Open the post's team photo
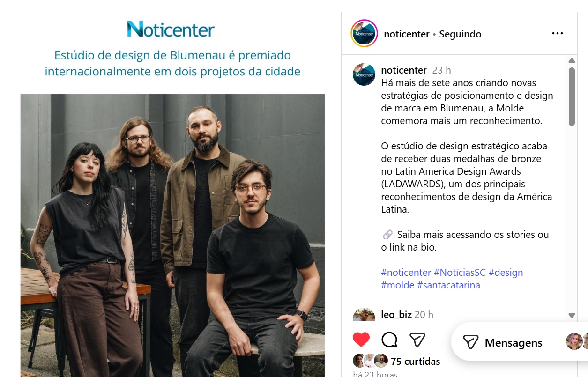The image size is (588, 377). coord(172,236)
